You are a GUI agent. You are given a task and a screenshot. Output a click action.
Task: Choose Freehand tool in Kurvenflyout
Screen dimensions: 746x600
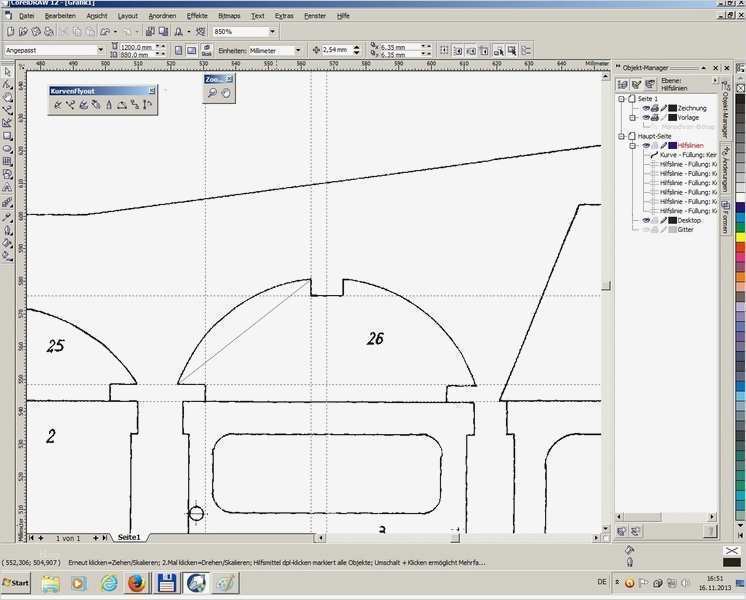58,105
